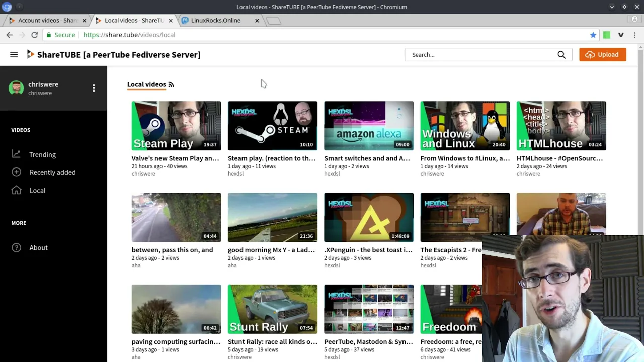Click 'aha' channel under paving computing video

point(136,357)
